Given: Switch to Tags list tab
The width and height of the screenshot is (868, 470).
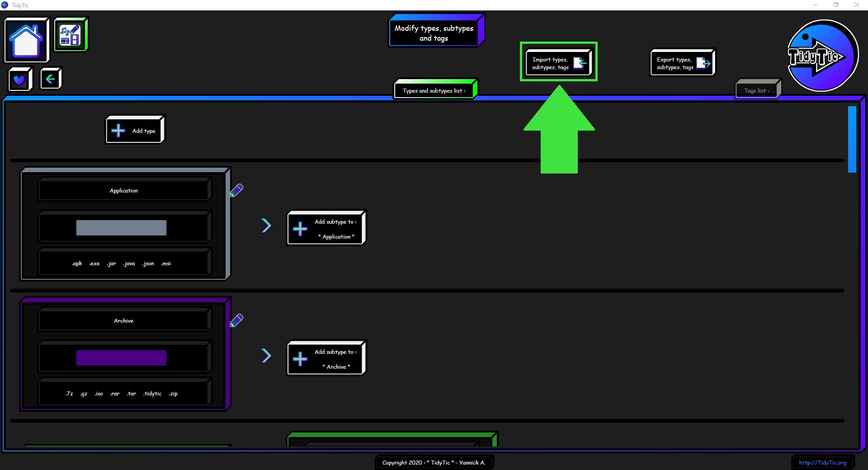Looking at the screenshot, I should 757,90.
